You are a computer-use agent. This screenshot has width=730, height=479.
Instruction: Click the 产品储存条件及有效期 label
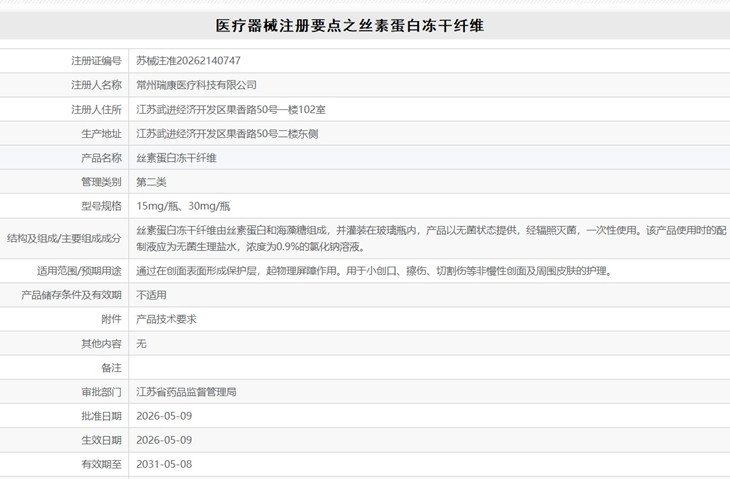(x=71, y=295)
